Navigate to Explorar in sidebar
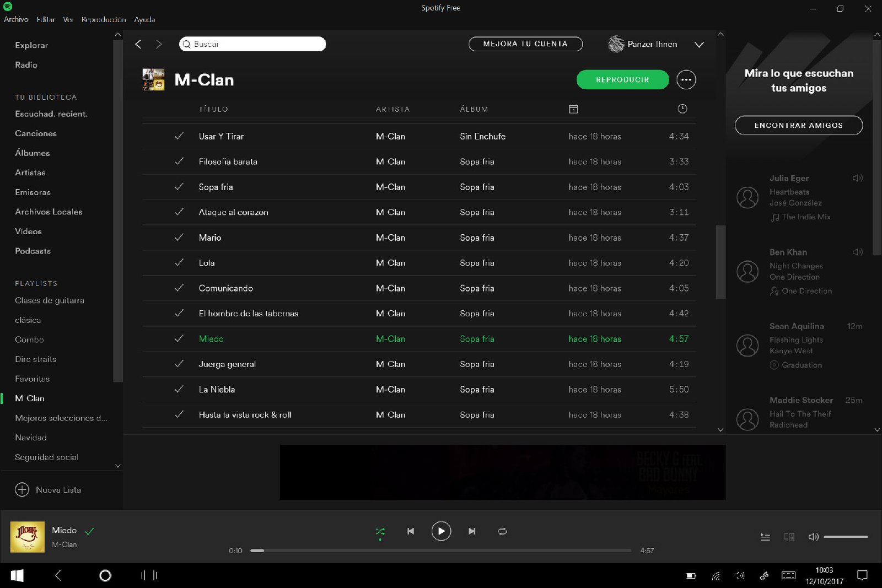The height and width of the screenshot is (588, 882). (31, 45)
